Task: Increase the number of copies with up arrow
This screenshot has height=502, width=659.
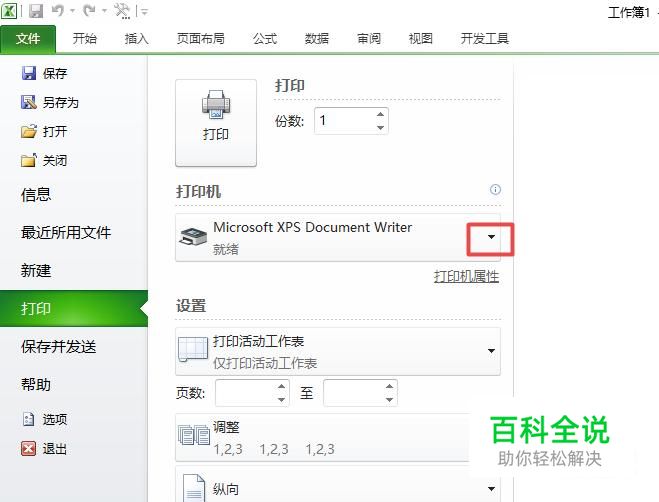Action: coord(380,114)
